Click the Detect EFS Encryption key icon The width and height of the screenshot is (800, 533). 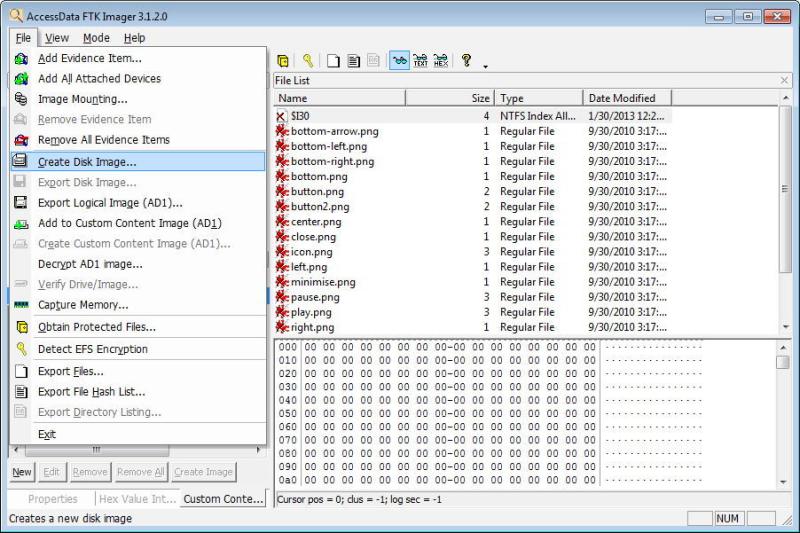[21, 349]
